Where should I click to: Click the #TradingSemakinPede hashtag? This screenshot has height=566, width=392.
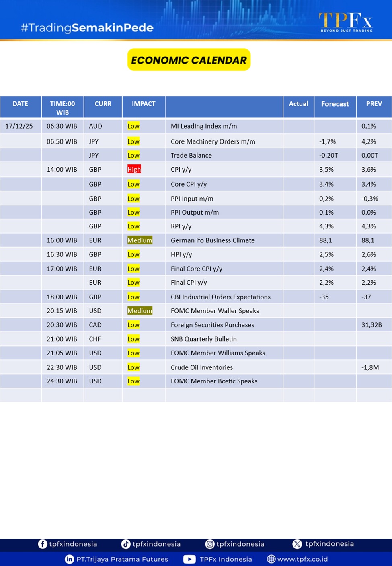[87, 27]
